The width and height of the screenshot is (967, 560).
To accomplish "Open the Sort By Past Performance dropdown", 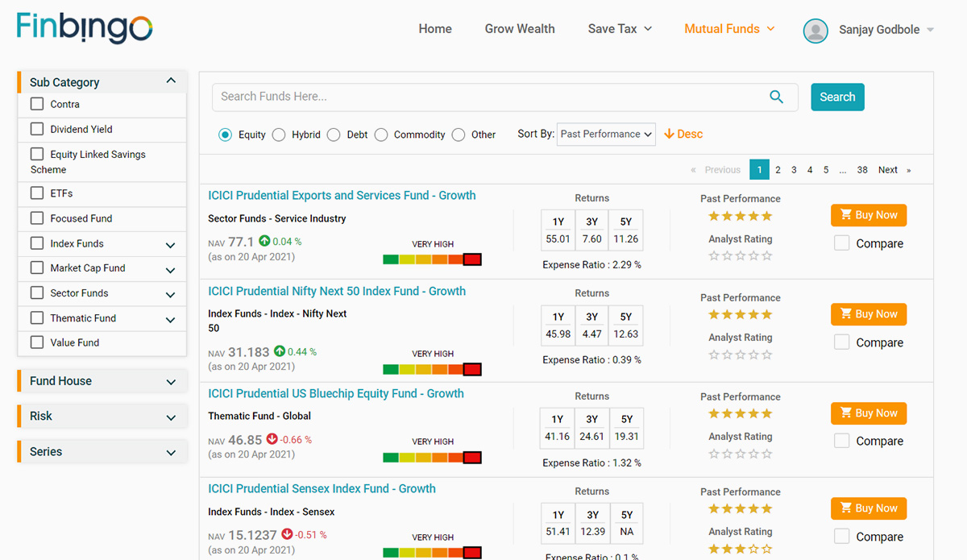I will tap(606, 135).
